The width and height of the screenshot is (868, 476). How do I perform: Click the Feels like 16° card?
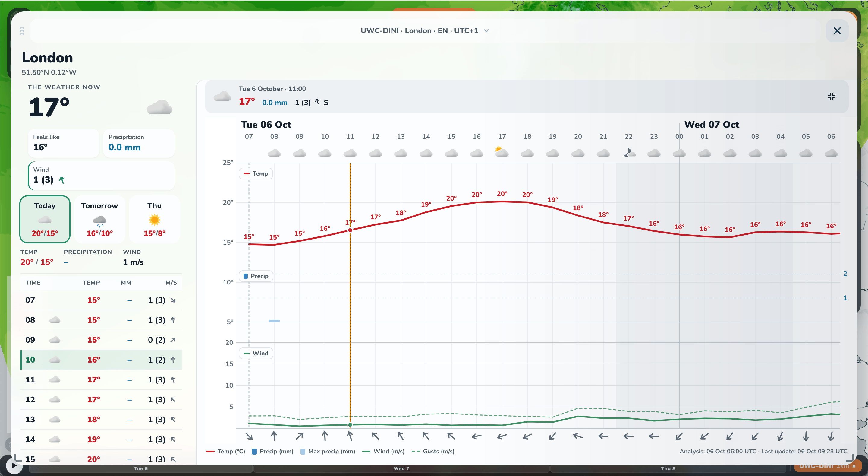[63, 143]
